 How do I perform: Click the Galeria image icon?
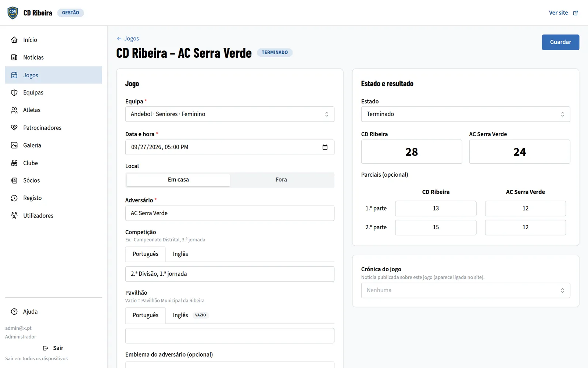coord(14,145)
